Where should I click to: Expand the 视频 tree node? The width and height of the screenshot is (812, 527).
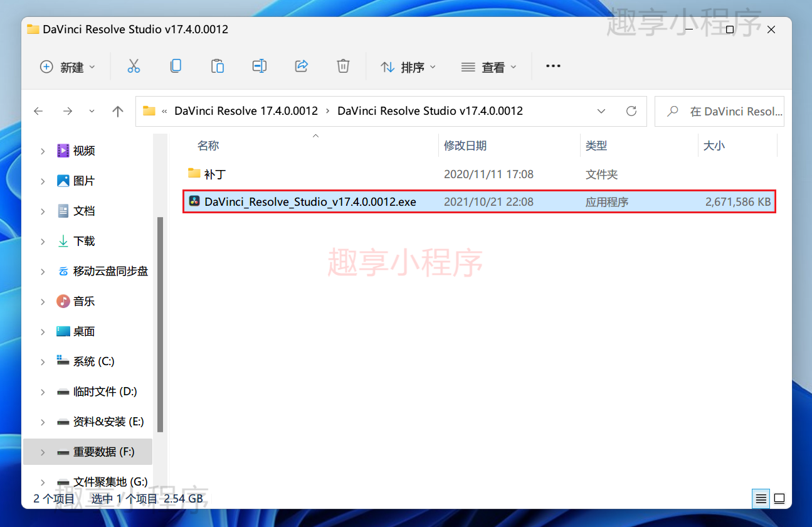43,151
